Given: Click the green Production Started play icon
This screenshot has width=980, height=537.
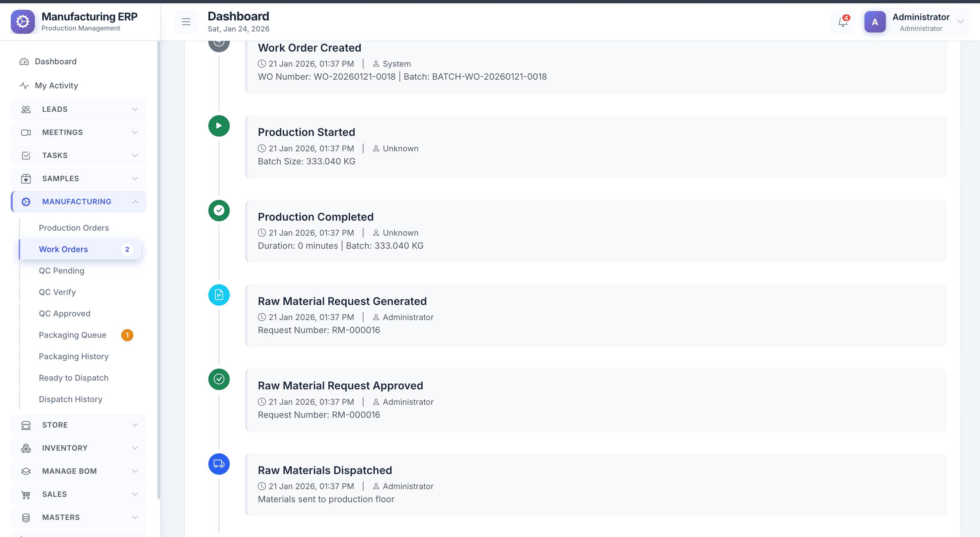Looking at the screenshot, I should click(x=219, y=126).
